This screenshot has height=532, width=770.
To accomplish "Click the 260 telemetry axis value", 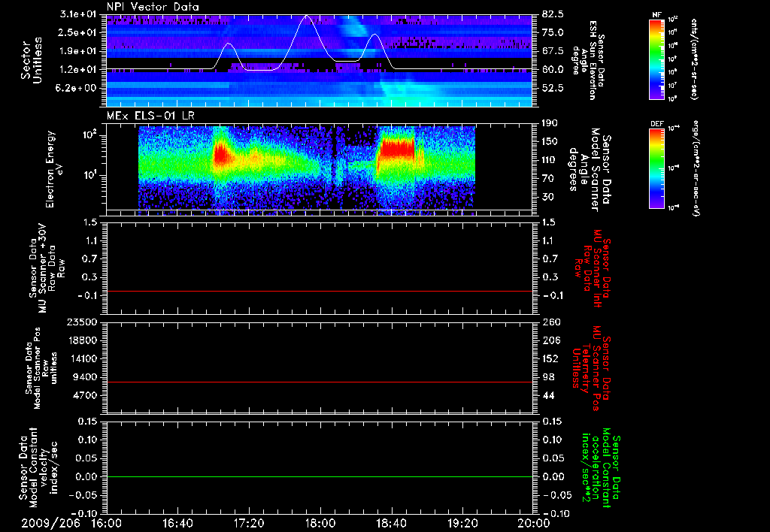I will 551,322.
